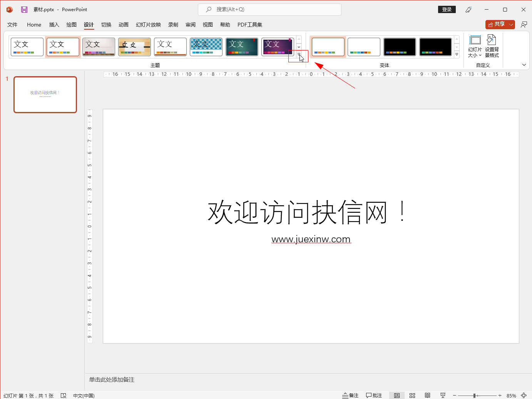This screenshot has width=532, height=399.
Task: Apply the fifth white theme with orange line
Action: (170, 47)
